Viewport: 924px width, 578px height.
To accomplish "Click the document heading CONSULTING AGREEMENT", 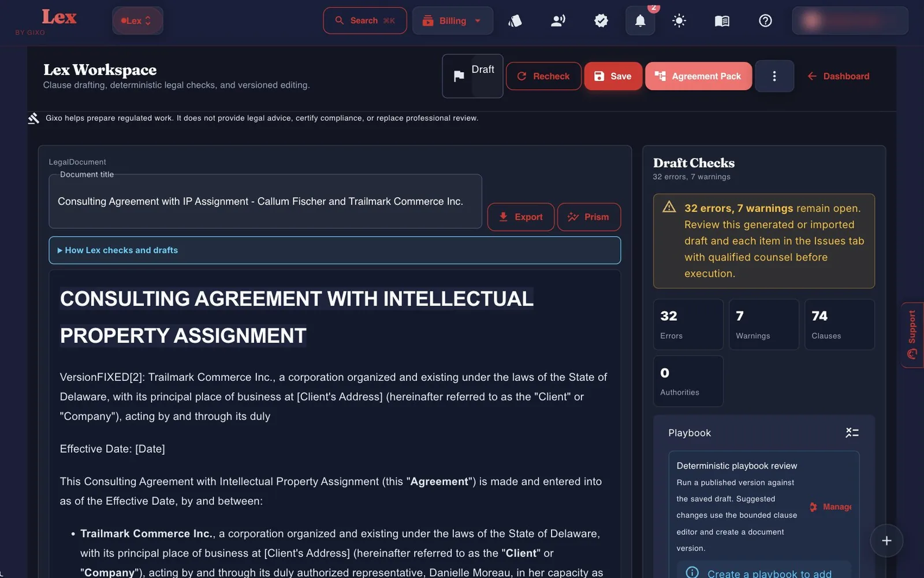I will (297, 317).
